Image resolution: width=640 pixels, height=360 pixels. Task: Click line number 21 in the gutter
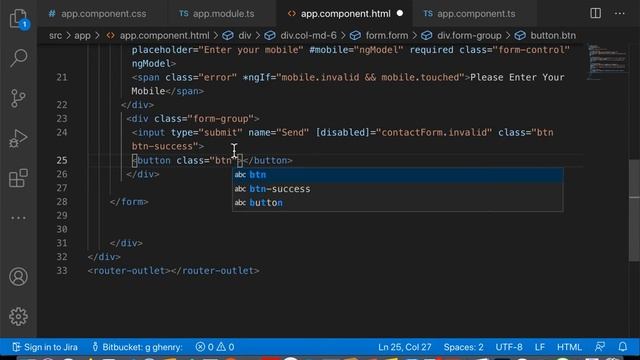click(x=62, y=77)
